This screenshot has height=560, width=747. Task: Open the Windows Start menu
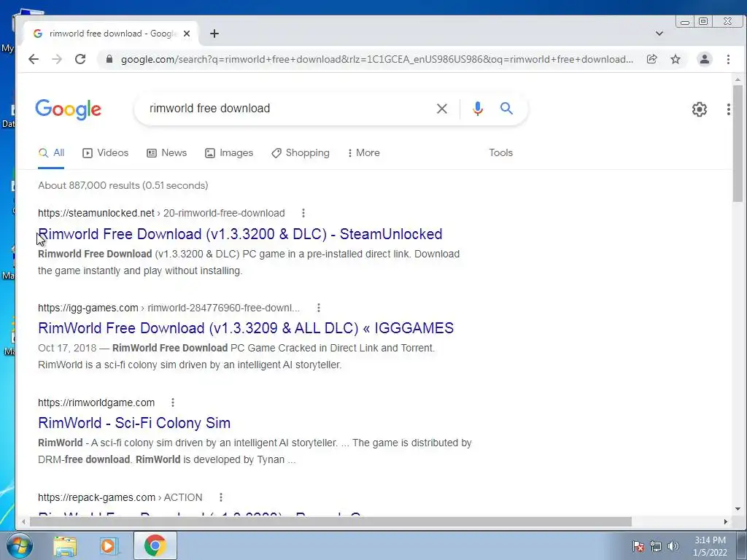20,545
